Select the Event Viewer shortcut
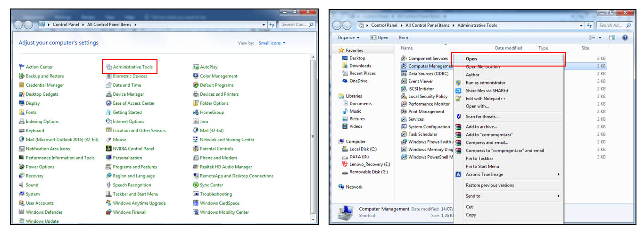The height and width of the screenshot is (235, 644). click(x=417, y=81)
